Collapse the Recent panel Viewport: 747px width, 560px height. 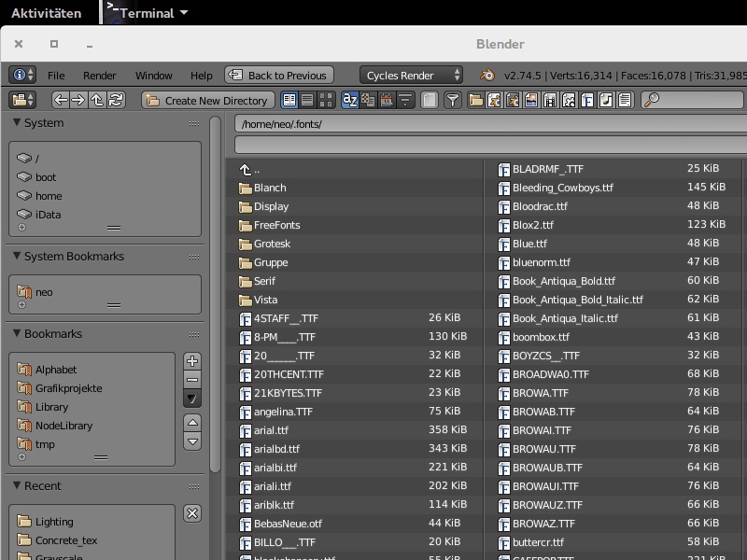coord(17,485)
